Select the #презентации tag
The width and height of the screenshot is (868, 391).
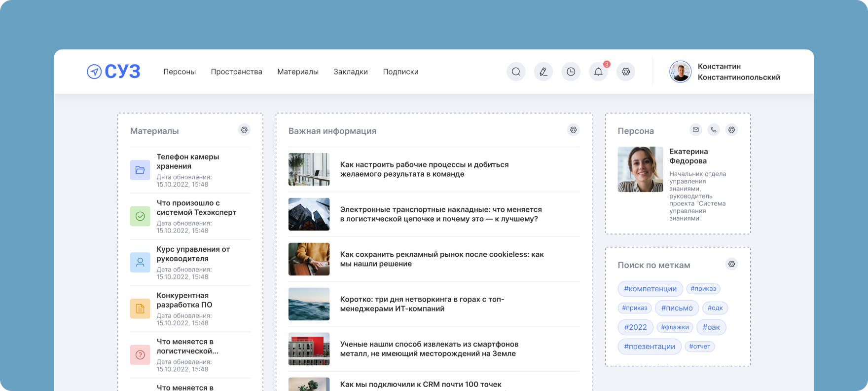coord(649,347)
